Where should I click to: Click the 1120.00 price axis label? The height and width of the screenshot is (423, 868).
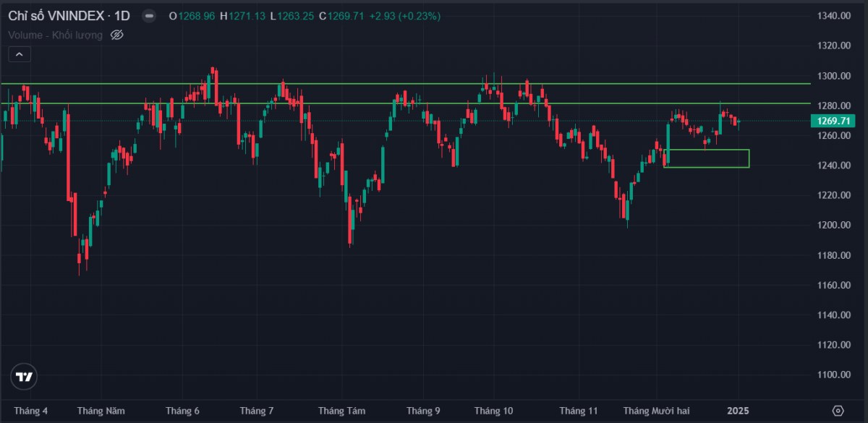point(833,345)
